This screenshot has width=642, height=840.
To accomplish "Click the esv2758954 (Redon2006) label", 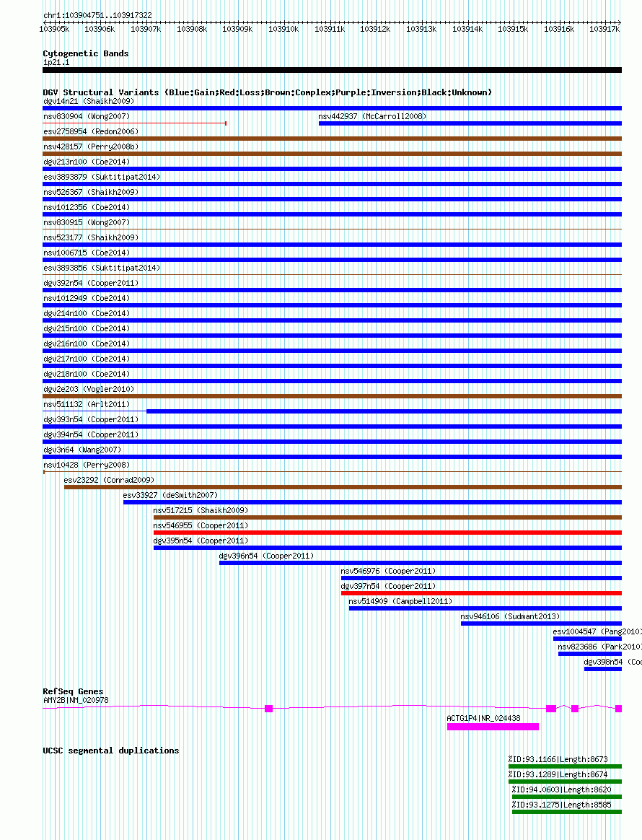I will [91, 131].
